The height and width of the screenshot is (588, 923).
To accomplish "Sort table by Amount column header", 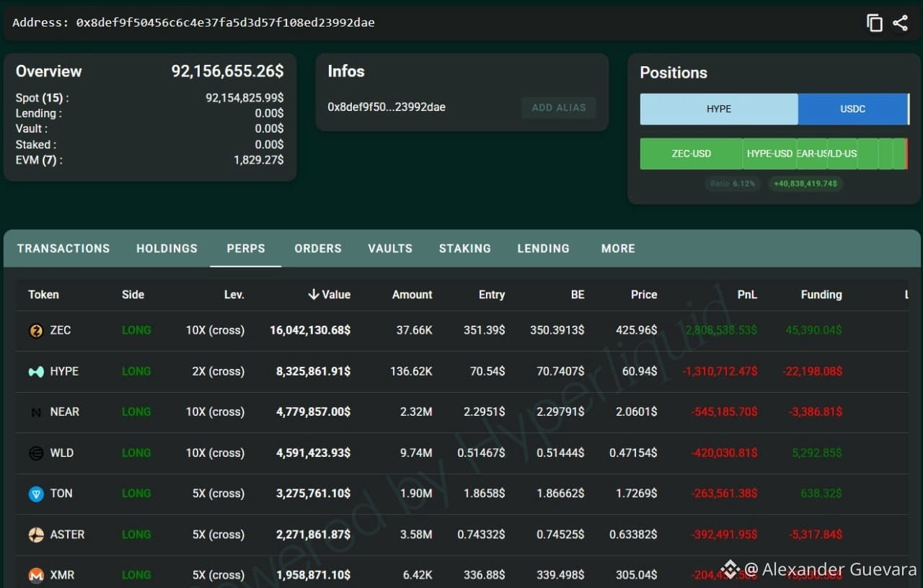I will (412, 295).
